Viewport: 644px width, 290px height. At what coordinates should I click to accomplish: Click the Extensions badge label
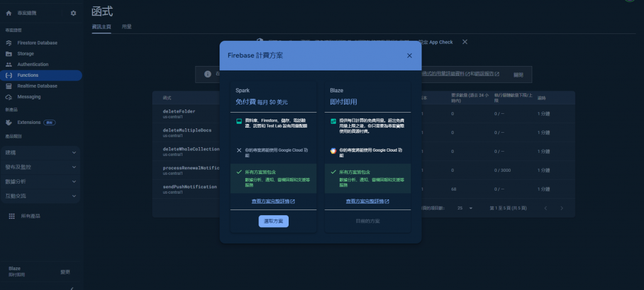(49, 123)
